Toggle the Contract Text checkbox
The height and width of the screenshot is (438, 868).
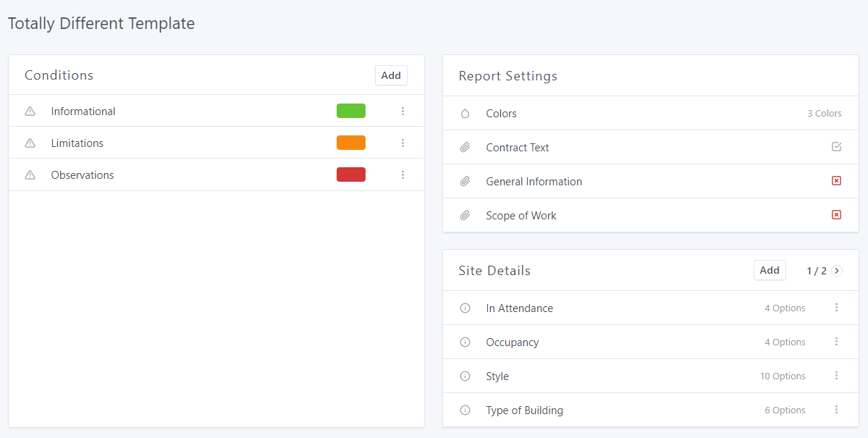pyautogui.click(x=836, y=147)
